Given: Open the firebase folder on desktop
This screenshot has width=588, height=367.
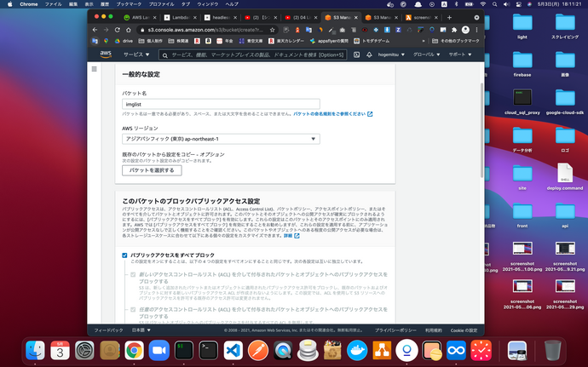Looking at the screenshot, I should click(522, 64).
